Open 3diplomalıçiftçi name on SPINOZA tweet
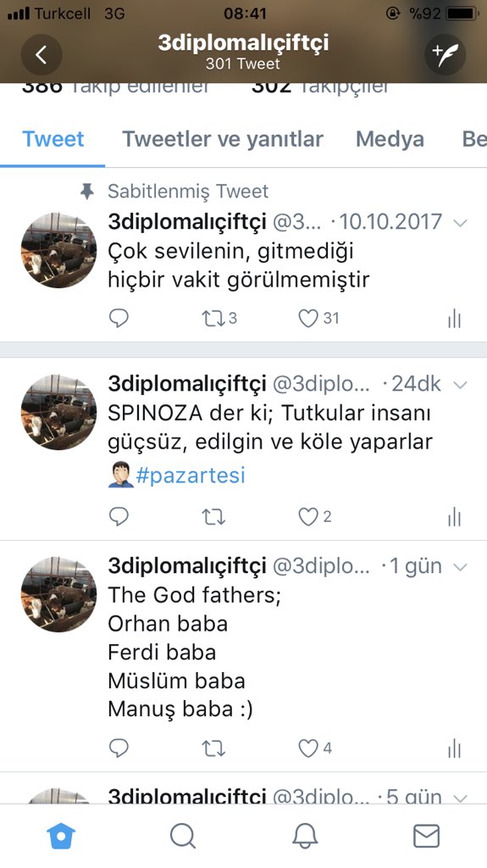 [187, 384]
